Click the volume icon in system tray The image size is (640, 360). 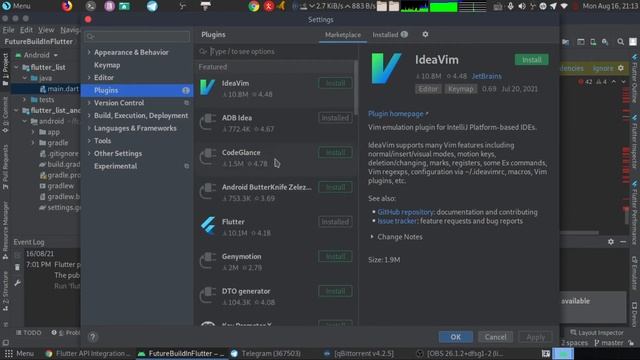[522, 6]
